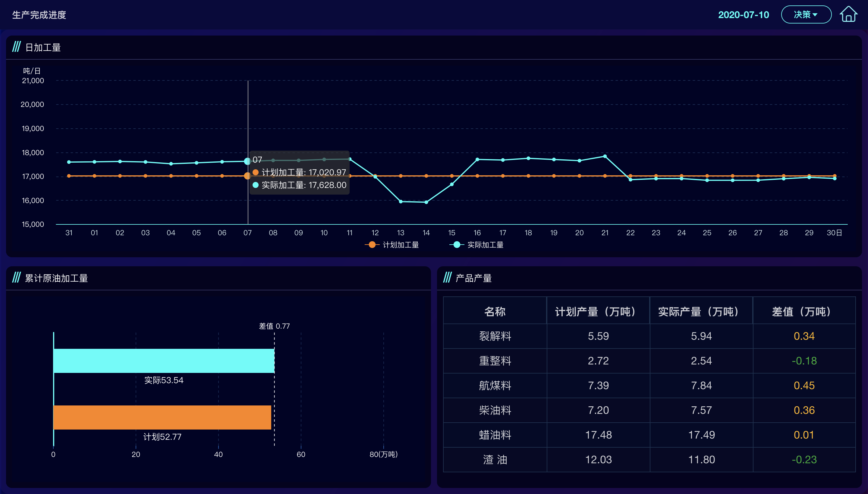The image size is (868, 494).
Task: Click the data point for day 07 on chart
Action: tap(247, 161)
